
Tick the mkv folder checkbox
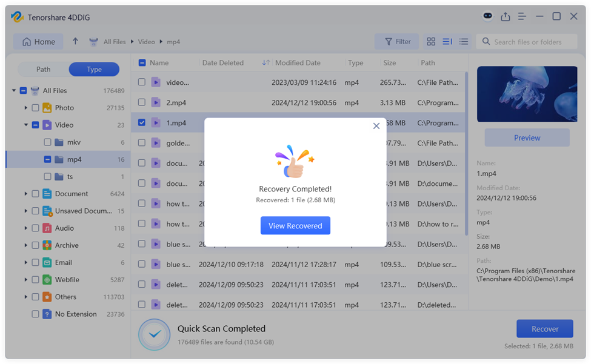47,142
